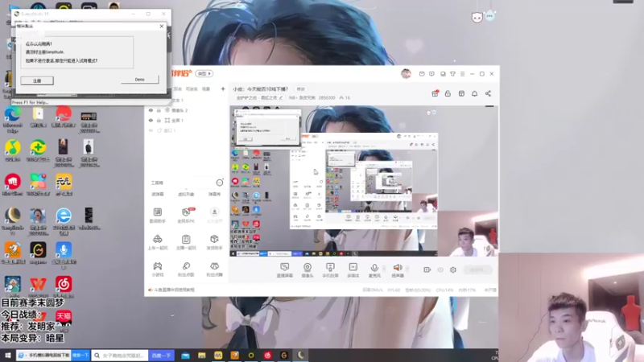Open the layout panel icon above preview
This screenshot has width=644, height=362.
point(461,93)
